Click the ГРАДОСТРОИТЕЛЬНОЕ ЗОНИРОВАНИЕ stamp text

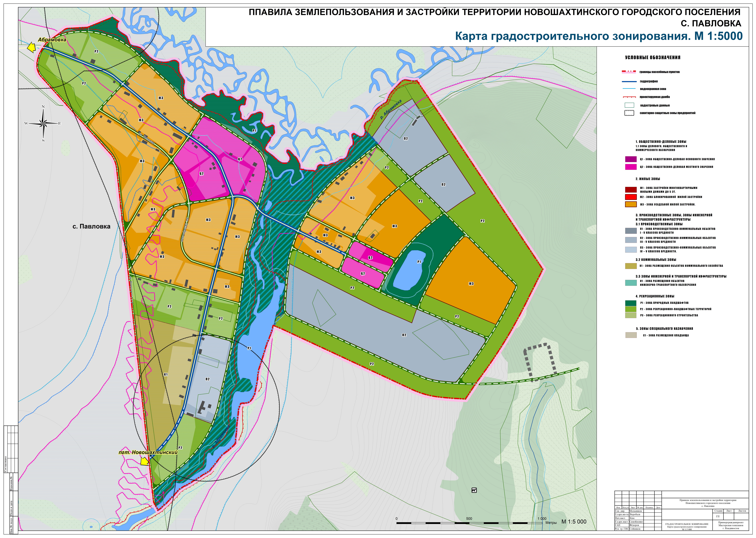tap(687, 524)
